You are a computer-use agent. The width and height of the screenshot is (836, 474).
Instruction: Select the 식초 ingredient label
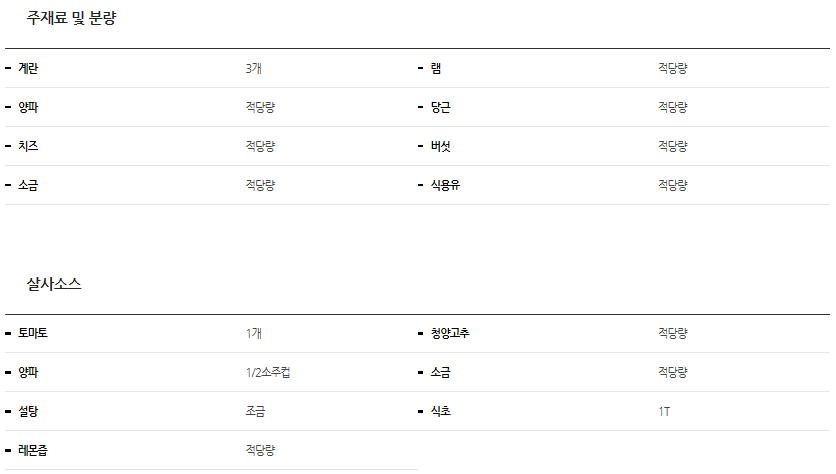point(441,412)
